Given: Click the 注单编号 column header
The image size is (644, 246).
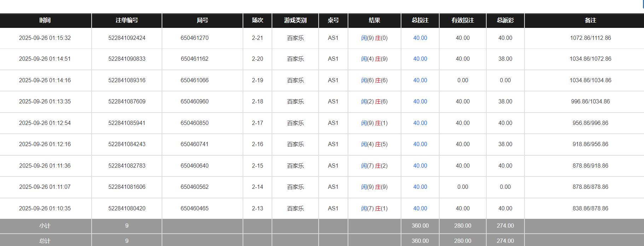Looking at the screenshot, I should [x=127, y=20].
